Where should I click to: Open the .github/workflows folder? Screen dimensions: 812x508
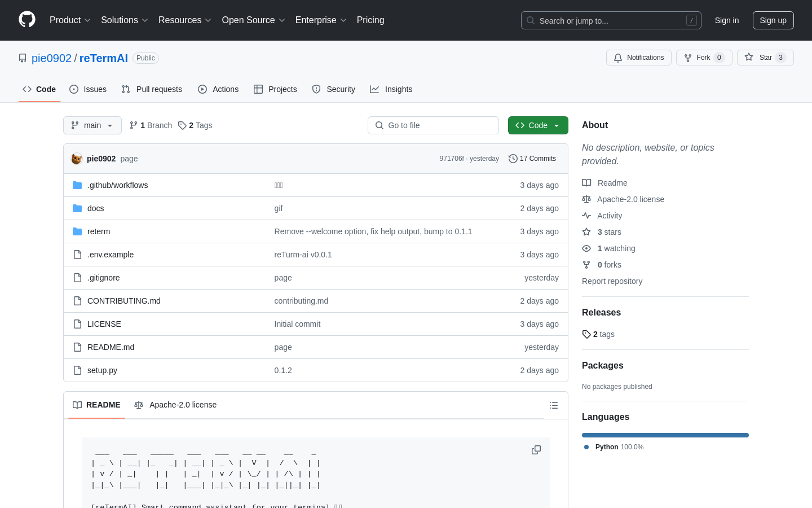point(117,185)
